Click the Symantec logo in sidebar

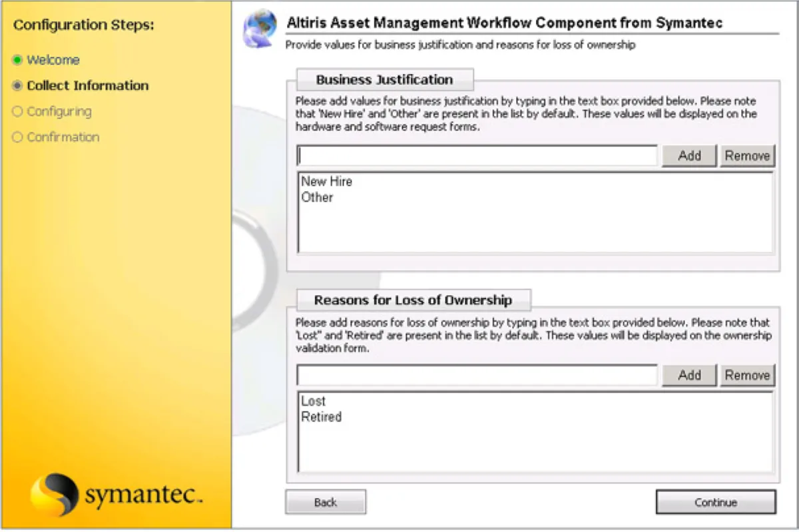117,494
